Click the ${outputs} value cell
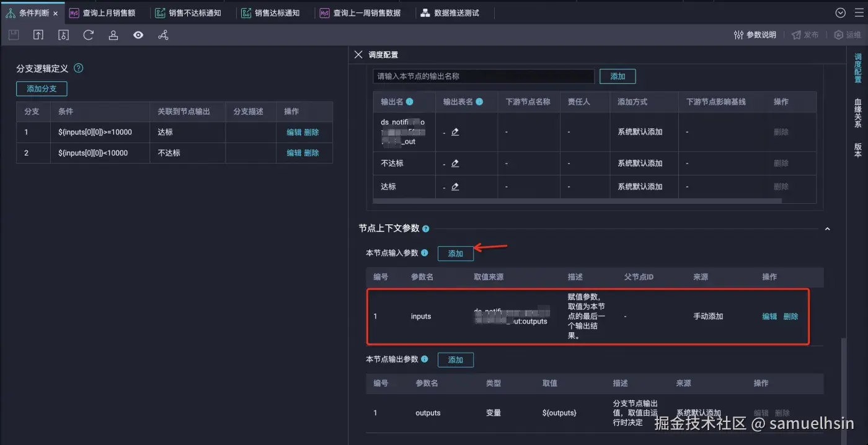Screen dimensions: 868x445 pyautogui.click(x=559, y=413)
